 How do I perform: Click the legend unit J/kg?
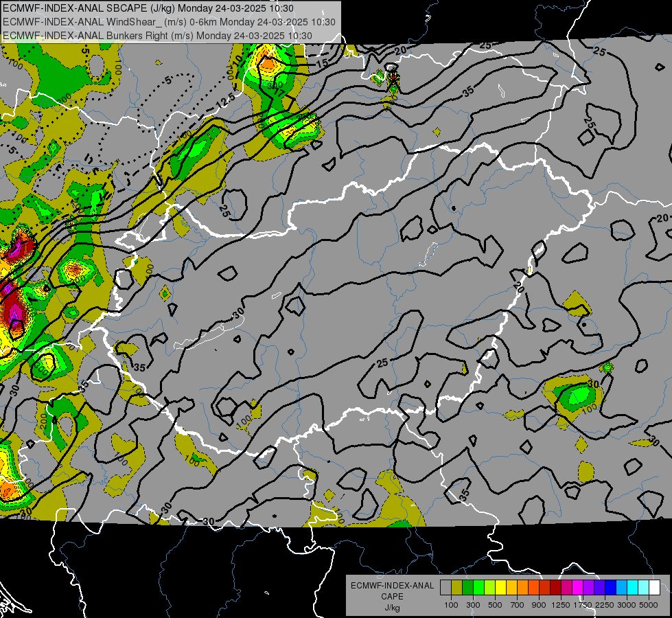(x=392, y=608)
